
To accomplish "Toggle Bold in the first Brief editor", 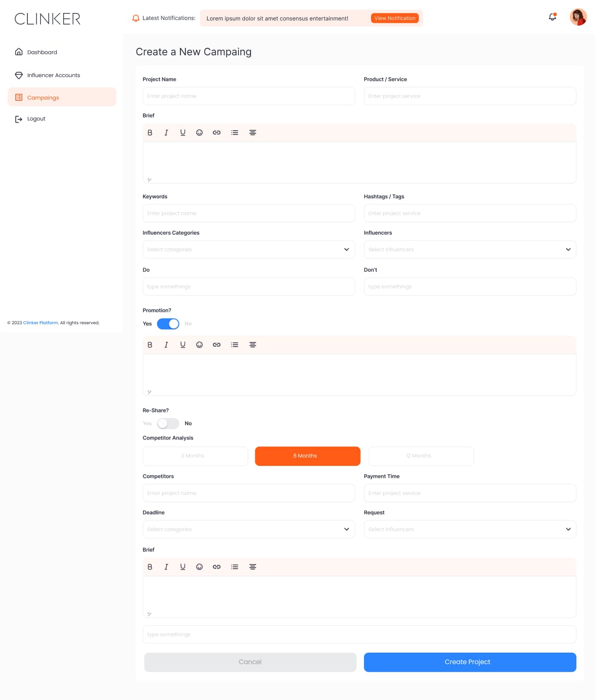I will point(150,132).
